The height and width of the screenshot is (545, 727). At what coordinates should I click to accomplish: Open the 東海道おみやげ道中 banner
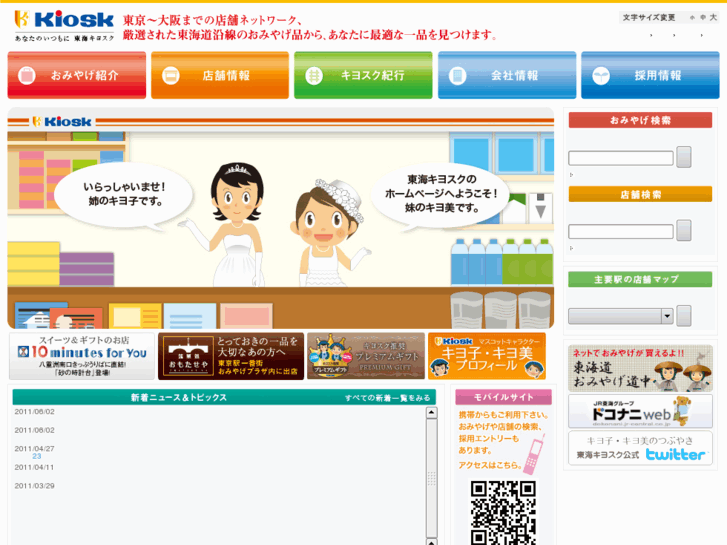click(x=640, y=368)
